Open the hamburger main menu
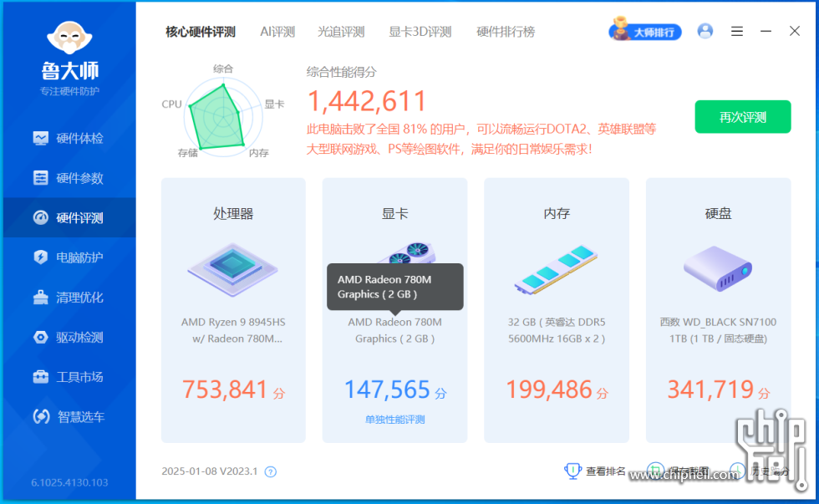This screenshot has height=504, width=819. (737, 31)
